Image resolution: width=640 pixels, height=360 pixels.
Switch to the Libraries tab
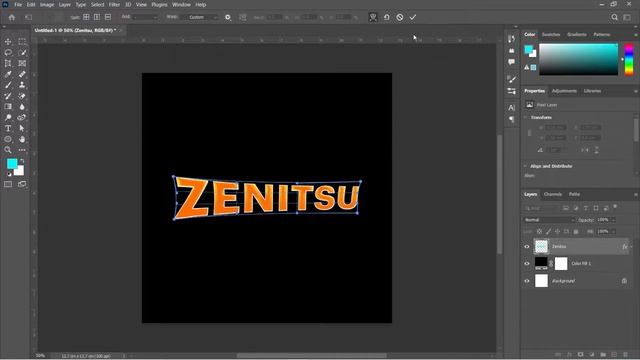click(592, 91)
